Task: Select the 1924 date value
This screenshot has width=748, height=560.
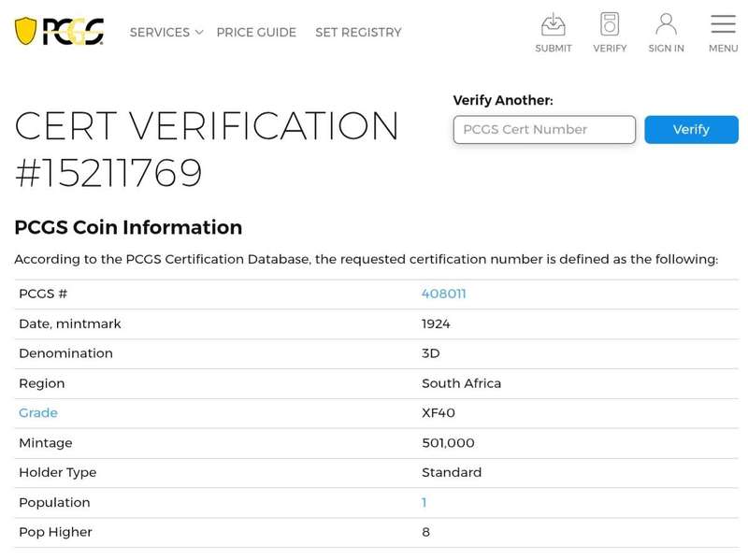Action: 436,323
